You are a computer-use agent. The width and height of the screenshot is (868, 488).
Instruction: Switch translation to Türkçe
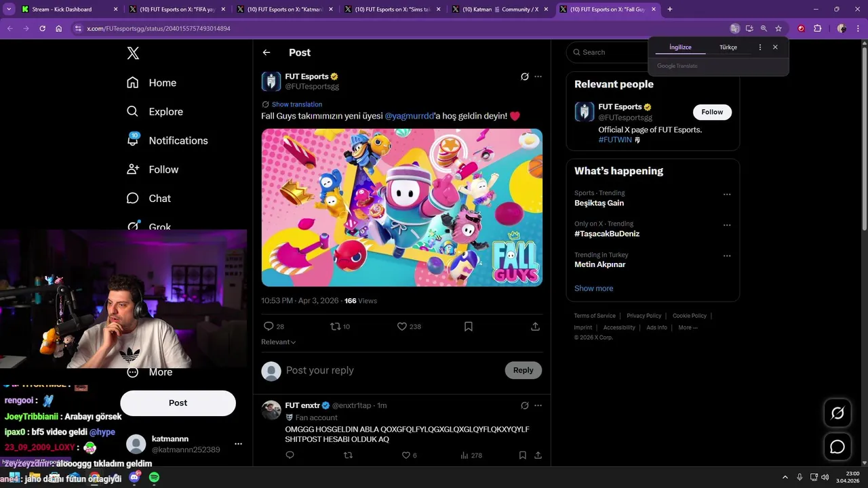click(x=728, y=47)
